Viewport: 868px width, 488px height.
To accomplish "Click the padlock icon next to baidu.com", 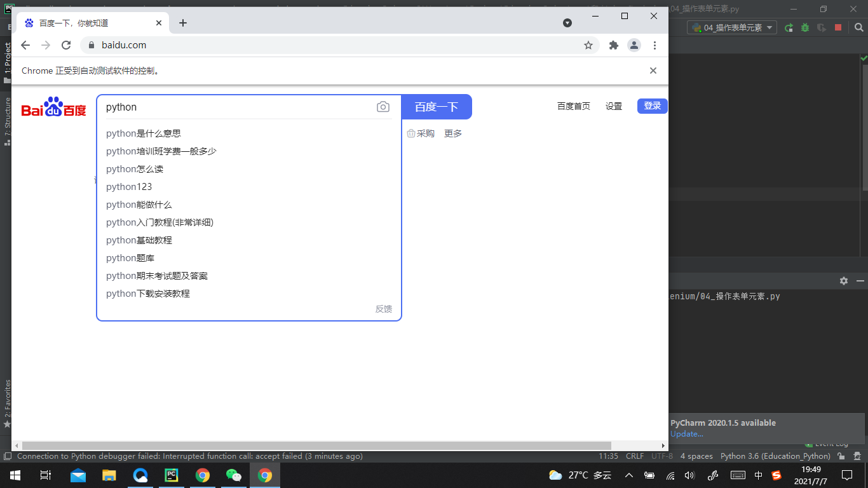I will click(93, 45).
